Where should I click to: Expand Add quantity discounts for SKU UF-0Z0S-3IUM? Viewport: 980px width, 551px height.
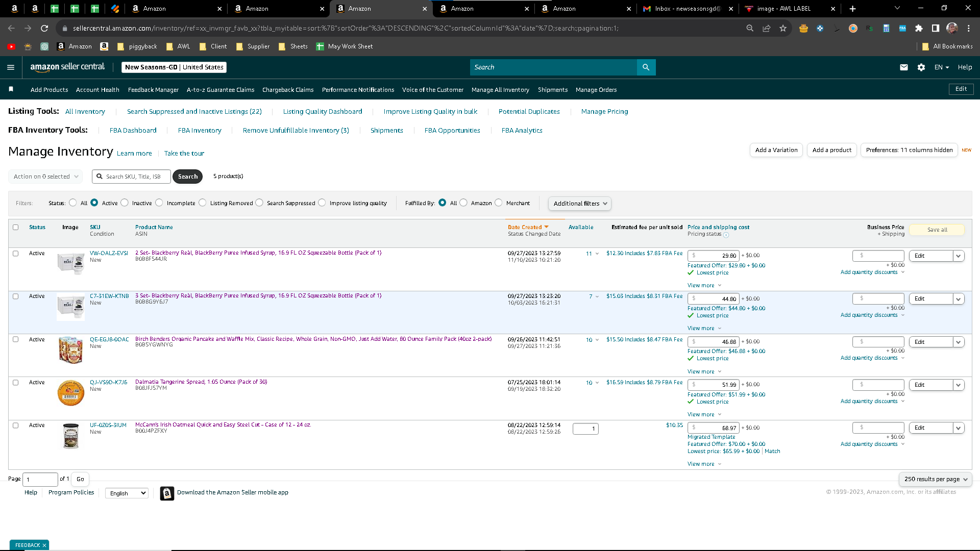point(873,444)
